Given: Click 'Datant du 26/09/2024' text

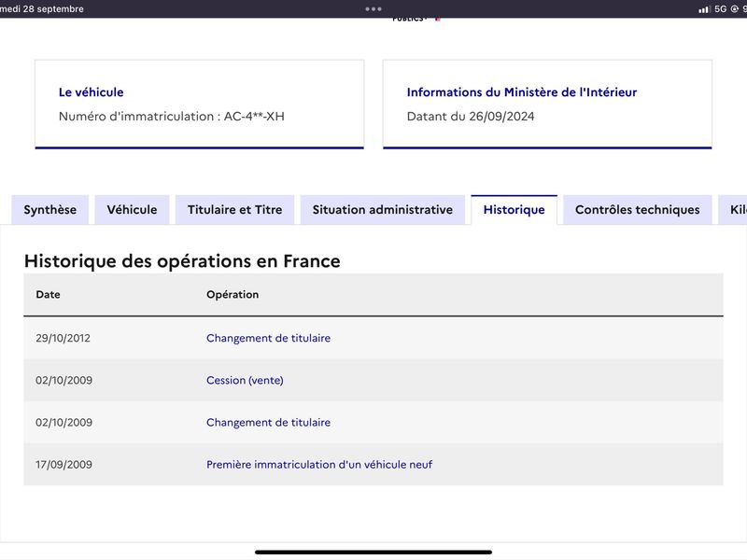Looking at the screenshot, I should pyautogui.click(x=471, y=116).
